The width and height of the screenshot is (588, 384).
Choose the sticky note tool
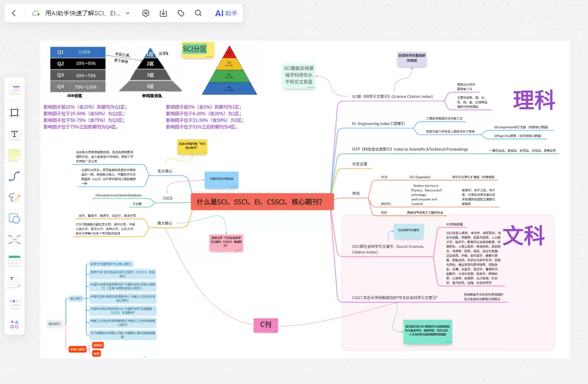tap(14, 155)
